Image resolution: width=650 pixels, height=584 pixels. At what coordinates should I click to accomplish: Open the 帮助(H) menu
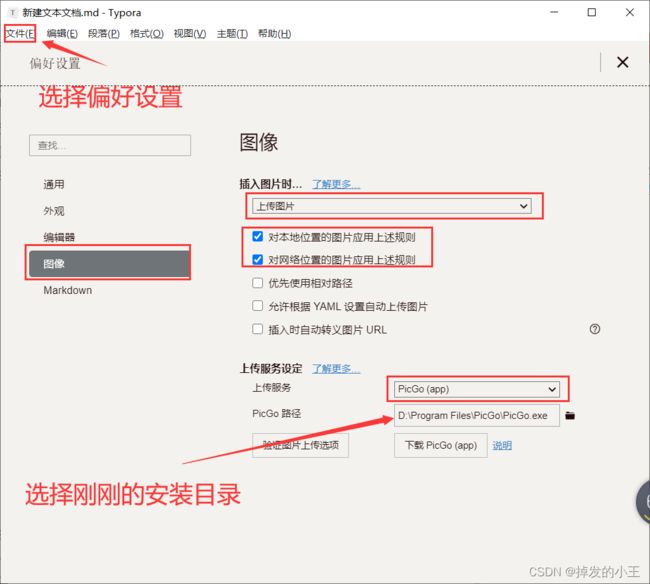(274, 34)
